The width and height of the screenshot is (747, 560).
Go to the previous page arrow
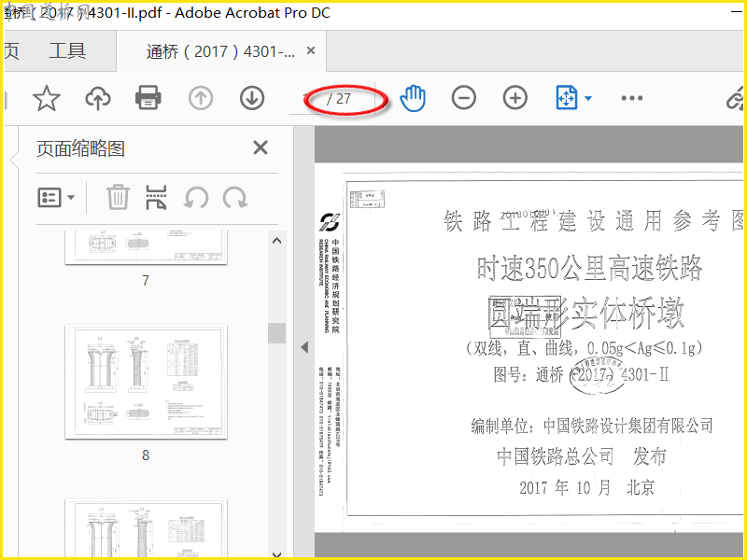coord(201,98)
